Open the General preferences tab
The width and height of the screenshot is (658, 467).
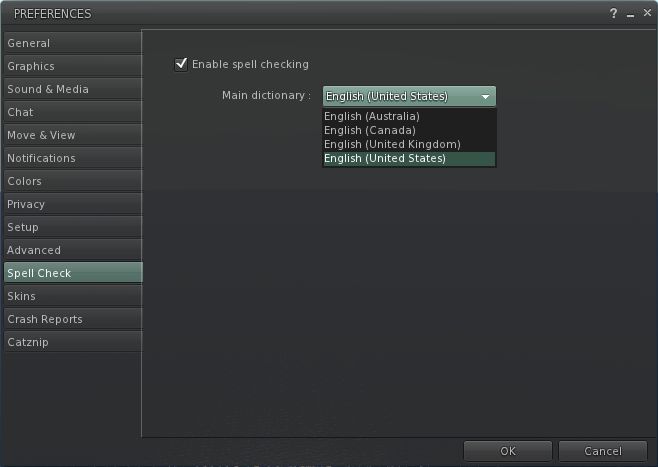coord(72,43)
